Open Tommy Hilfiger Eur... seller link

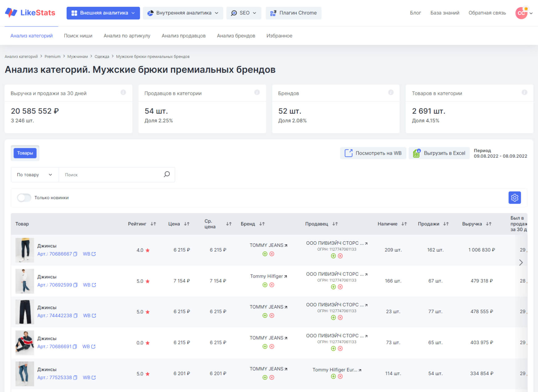tap(337, 370)
